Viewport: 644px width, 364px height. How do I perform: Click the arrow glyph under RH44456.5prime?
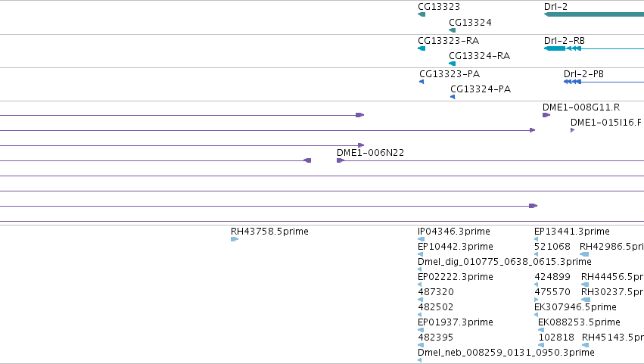585,285
